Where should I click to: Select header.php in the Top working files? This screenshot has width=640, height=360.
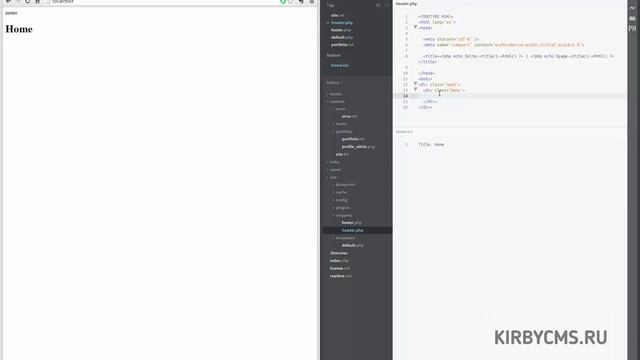click(342, 22)
